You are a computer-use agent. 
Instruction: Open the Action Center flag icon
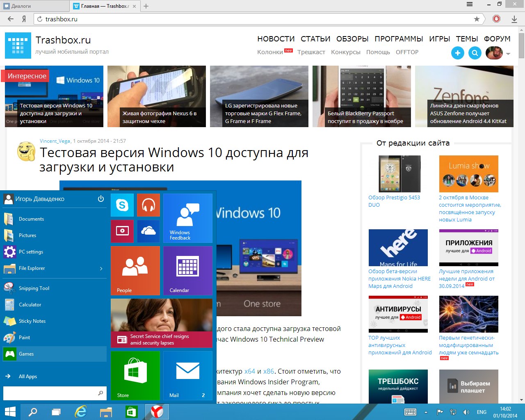[440, 412]
